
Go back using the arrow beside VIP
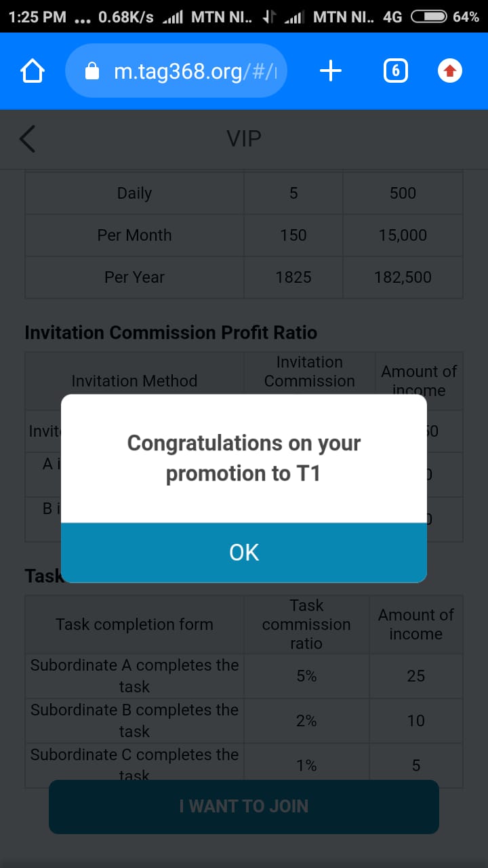[x=28, y=139]
